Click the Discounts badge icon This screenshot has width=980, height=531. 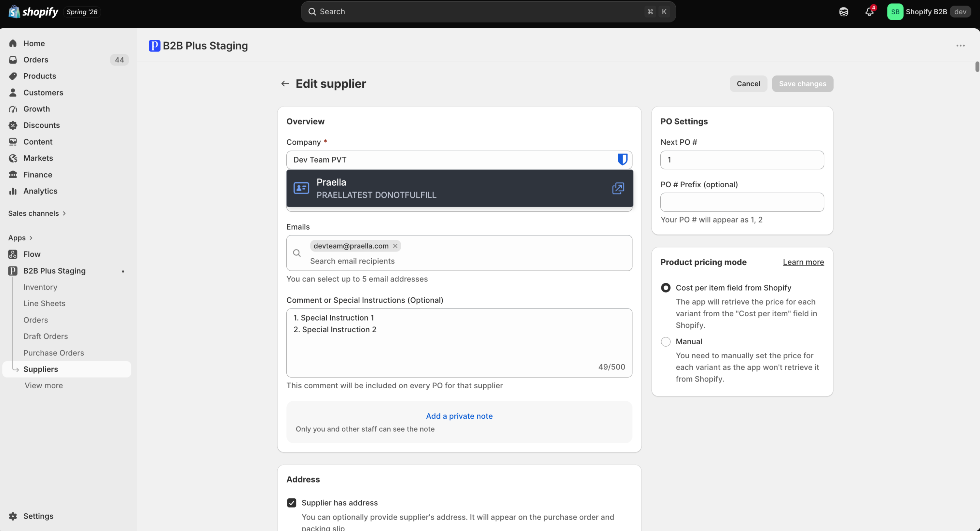tap(13, 125)
